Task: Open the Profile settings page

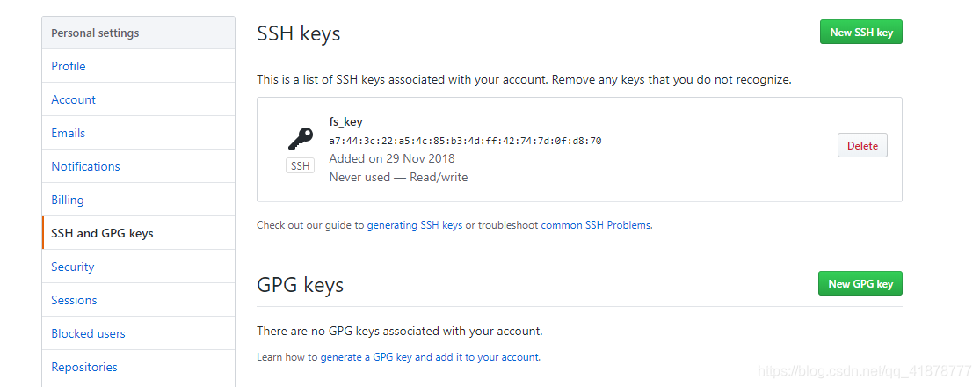Action: pyautogui.click(x=138, y=66)
